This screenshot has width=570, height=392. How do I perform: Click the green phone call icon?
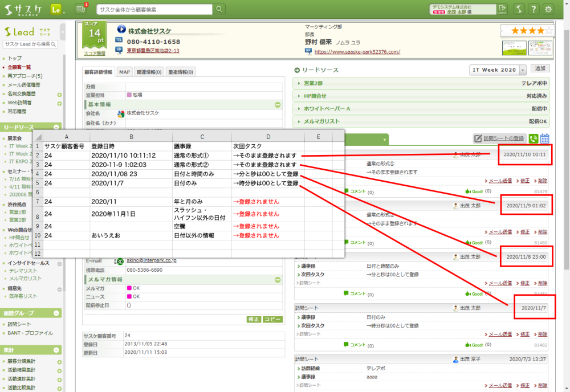[x=534, y=138]
